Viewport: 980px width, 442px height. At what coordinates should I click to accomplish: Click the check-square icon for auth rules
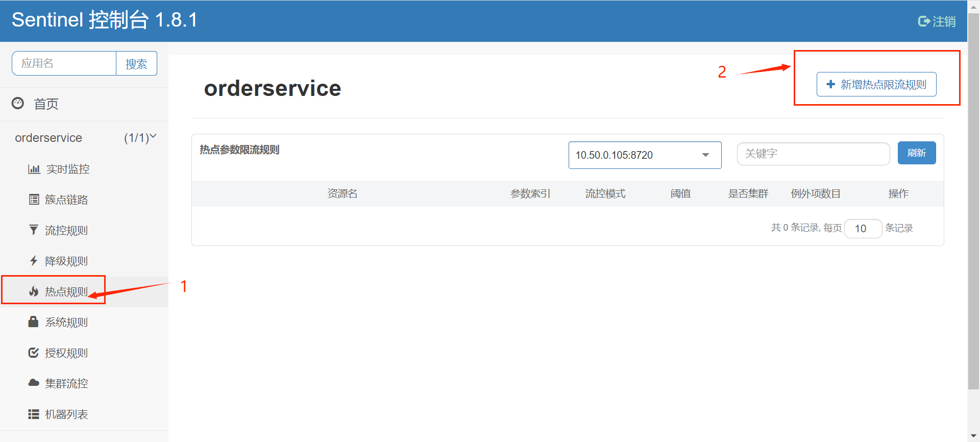[34, 353]
